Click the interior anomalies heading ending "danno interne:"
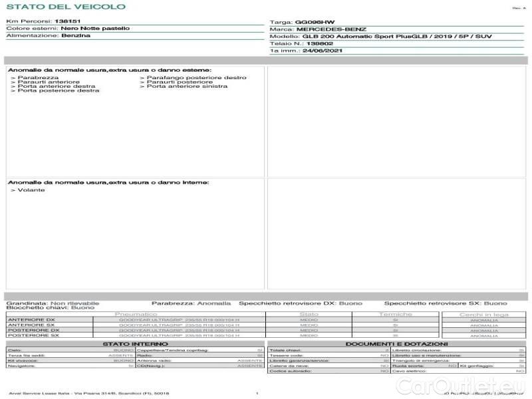The image size is (532, 399). (108, 182)
